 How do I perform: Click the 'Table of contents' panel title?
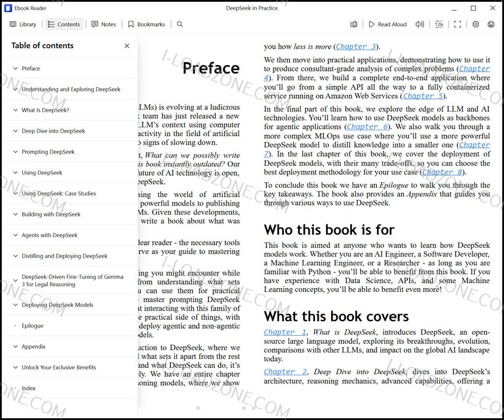(42, 45)
